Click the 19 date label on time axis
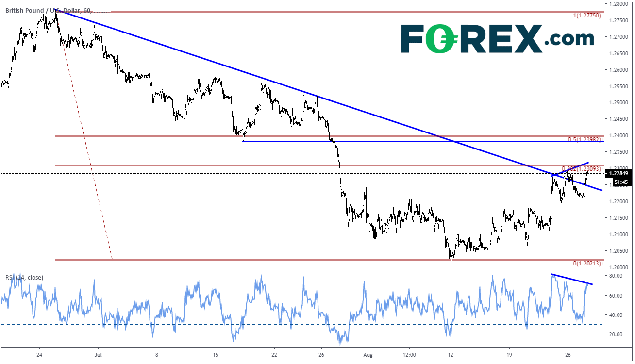635x364 pixels. 509,355
